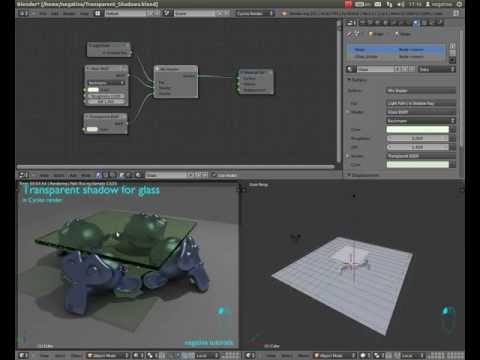This screenshot has height=360, width=480.
Task: Browse materials with the sphere icon button
Action: tap(350, 69)
